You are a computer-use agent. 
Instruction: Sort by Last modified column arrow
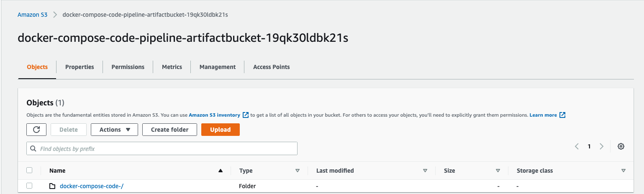(425, 171)
